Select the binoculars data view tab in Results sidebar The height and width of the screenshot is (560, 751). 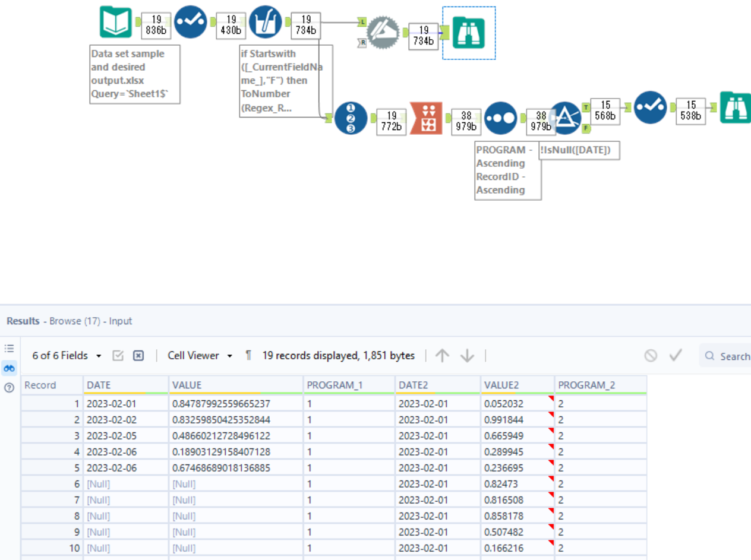point(8,368)
